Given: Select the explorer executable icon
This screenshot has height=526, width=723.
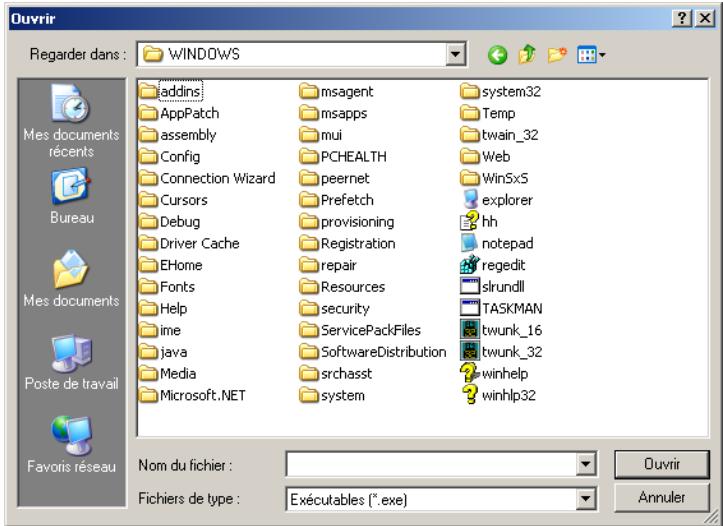Looking at the screenshot, I should pyautogui.click(x=470, y=200).
